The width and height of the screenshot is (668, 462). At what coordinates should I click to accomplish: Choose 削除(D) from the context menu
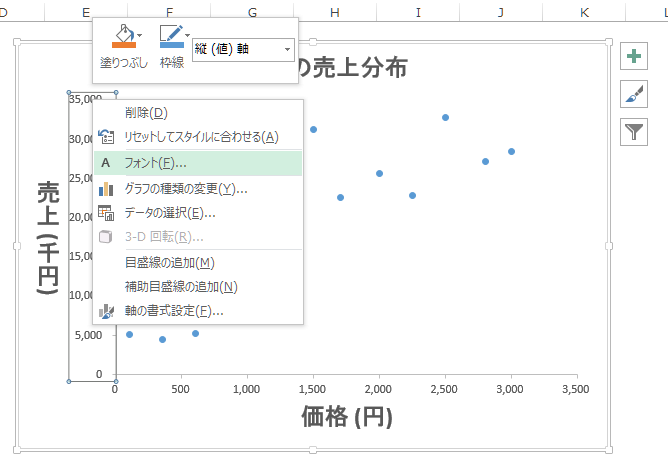(198, 113)
